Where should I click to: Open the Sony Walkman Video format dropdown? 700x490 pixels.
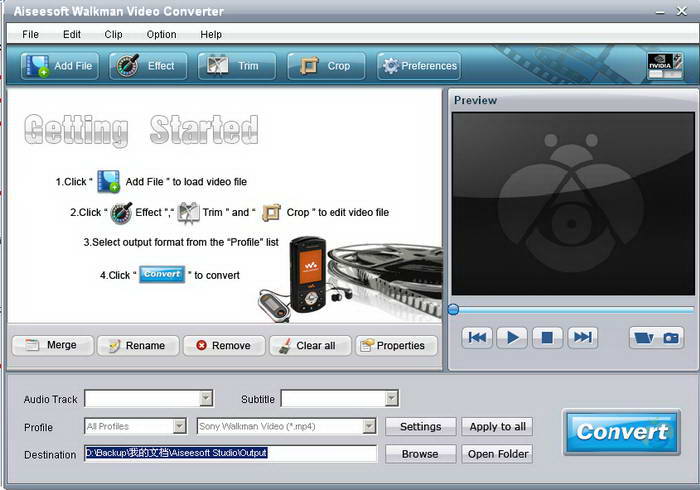pos(369,426)
